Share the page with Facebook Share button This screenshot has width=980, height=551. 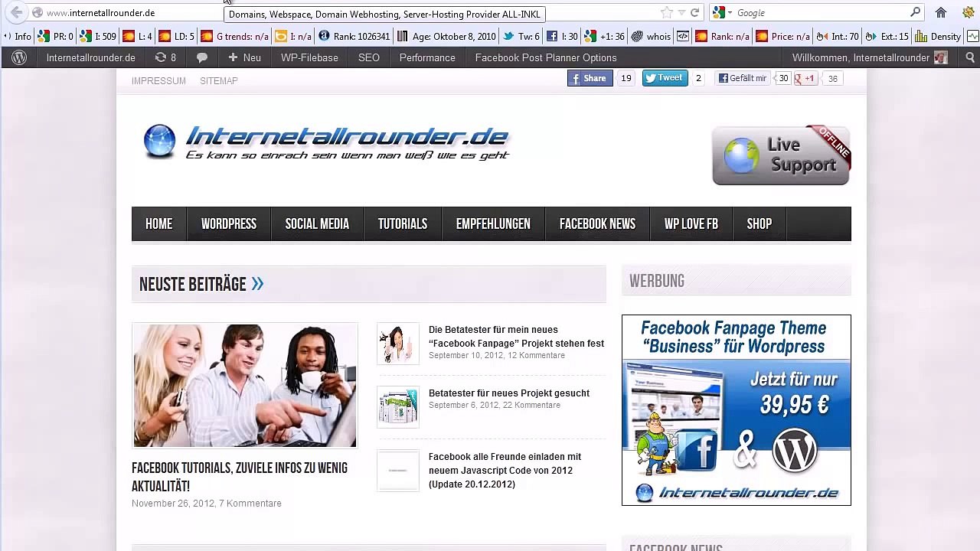tap(590, 78)
